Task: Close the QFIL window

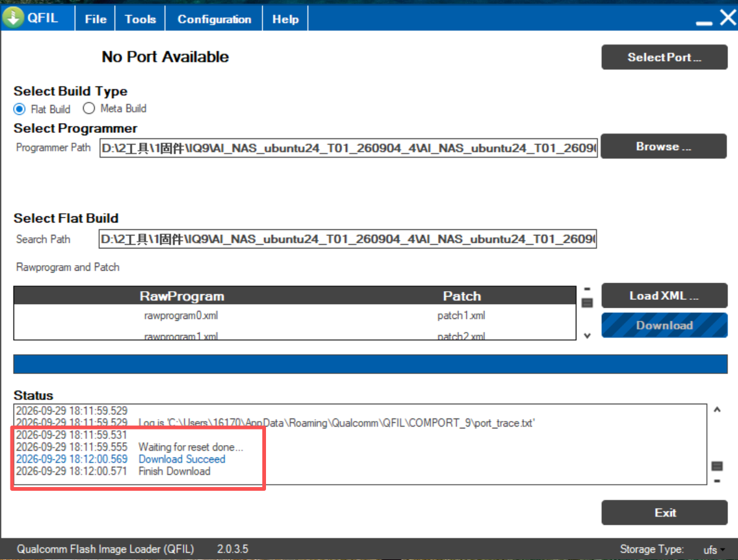Action: (x=728, y=18)
